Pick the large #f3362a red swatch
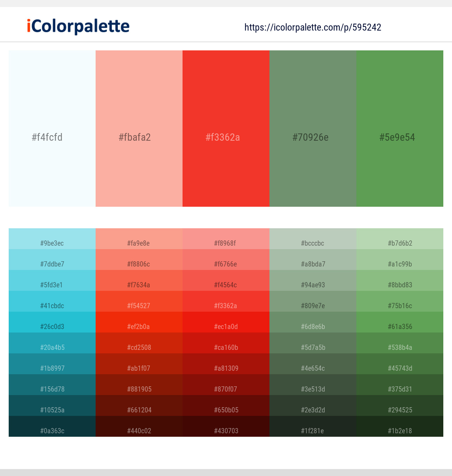Viewport: 452px width, 476px height. (226, 129)
